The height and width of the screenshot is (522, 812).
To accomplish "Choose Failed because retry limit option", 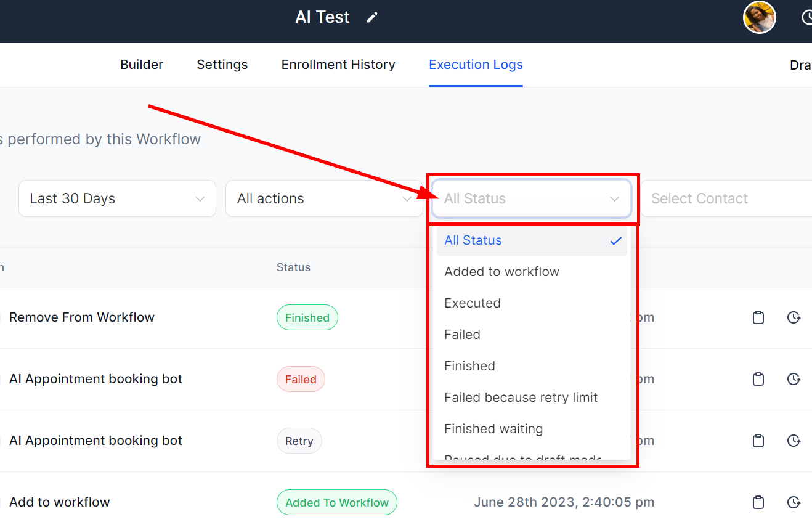I will [x=521, y=398].
